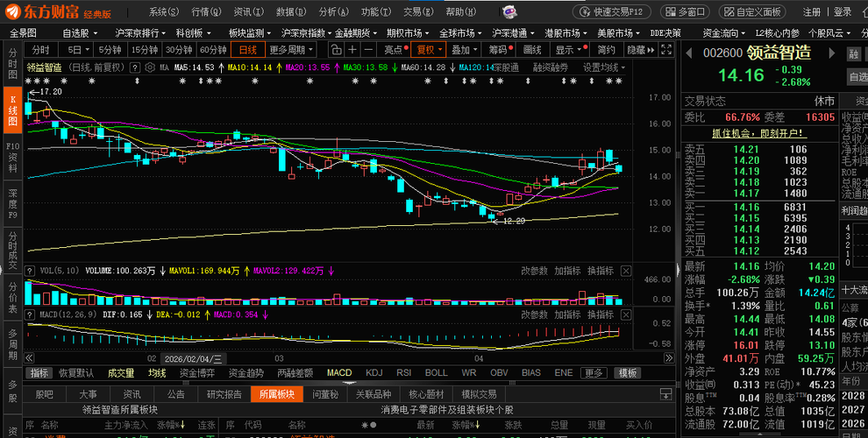Click 换指标 for MACD indicator

601,314
